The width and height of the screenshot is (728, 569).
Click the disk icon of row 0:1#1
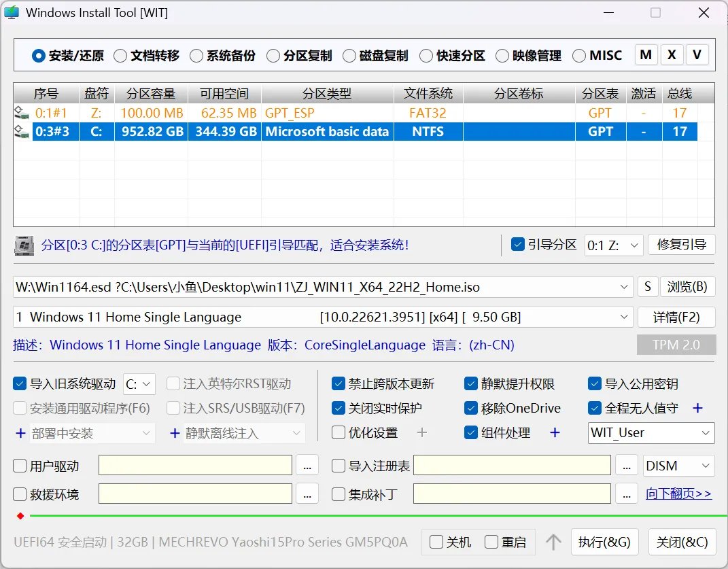[x=22, y=113]
